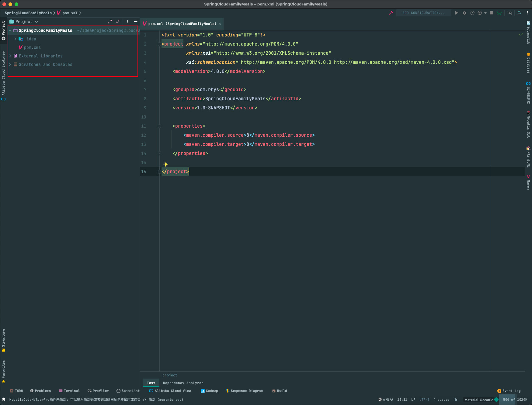Click the Debug bug icon
532x405 pixels.
tap(464, 13)
